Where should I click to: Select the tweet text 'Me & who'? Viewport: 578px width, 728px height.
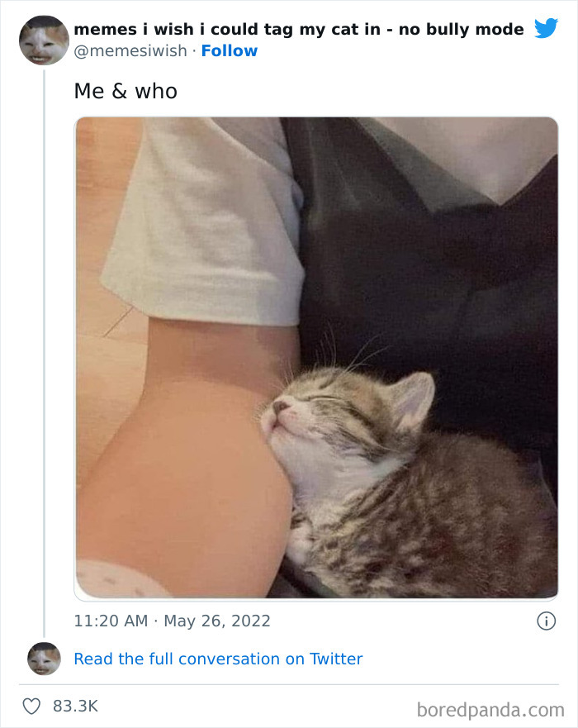coord(126,91)
